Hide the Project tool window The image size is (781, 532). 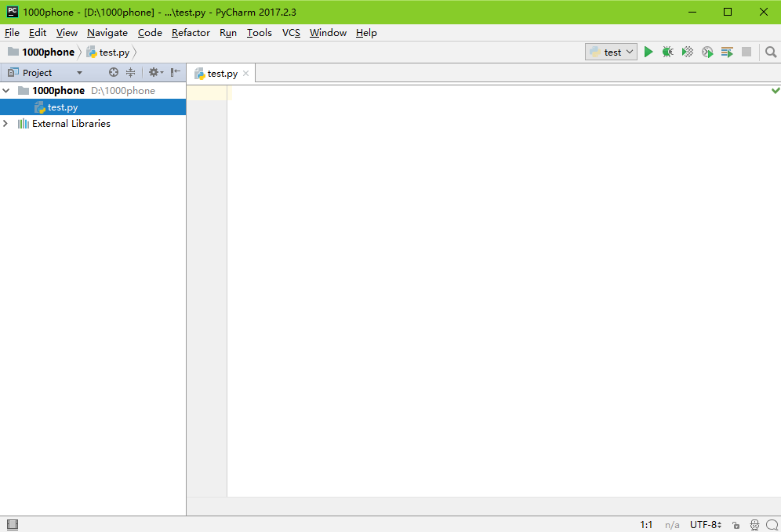[x=176, y=72]
